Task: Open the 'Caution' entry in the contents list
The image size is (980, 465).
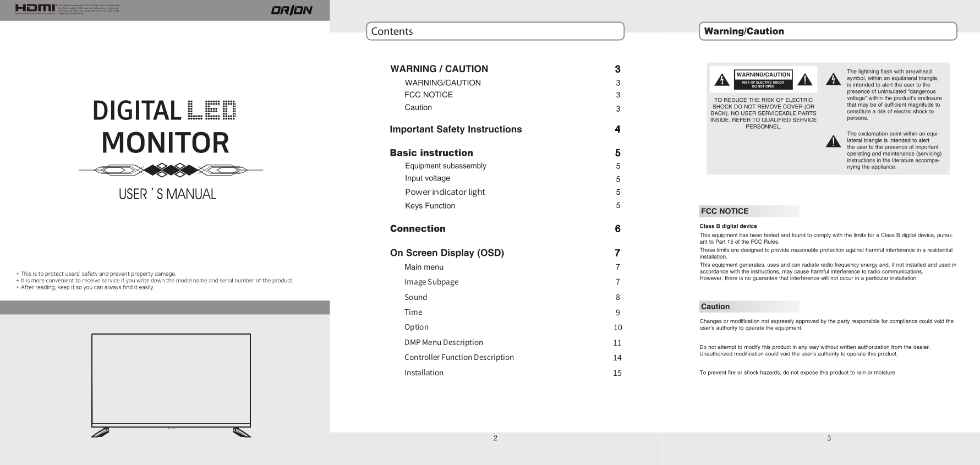Action: (418, 107)
